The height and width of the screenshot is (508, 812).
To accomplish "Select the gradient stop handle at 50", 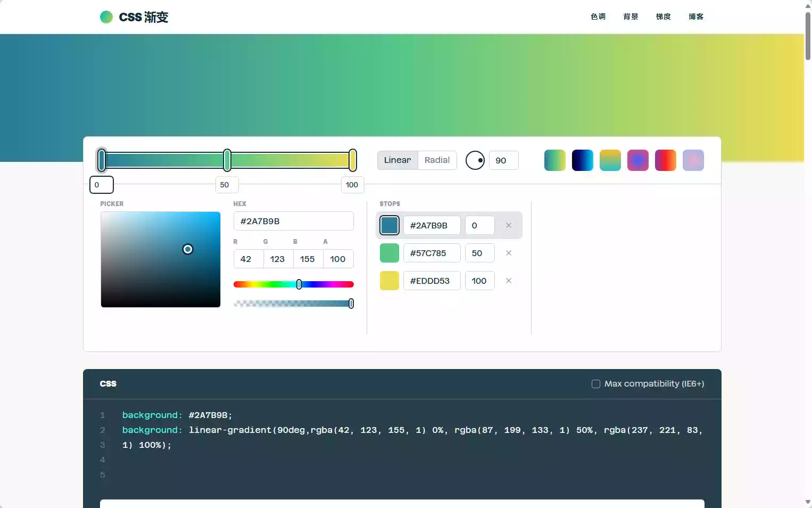I will (227, 160).
